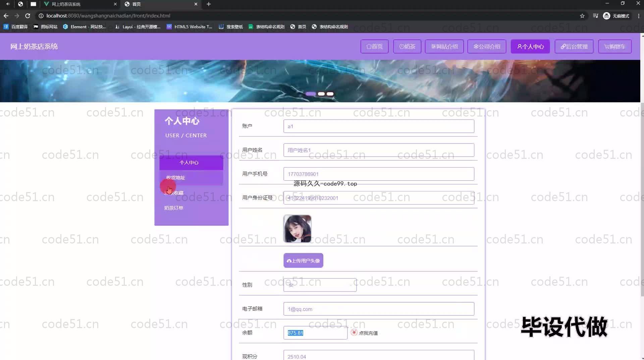Click the 余额 balance field

[x=315, y=333]
